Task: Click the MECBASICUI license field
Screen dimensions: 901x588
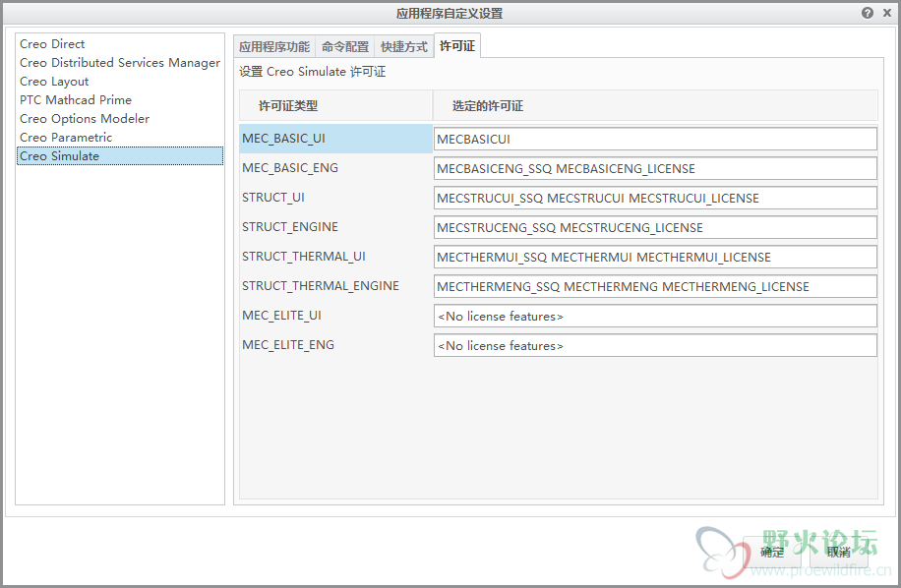Action: 655,139
